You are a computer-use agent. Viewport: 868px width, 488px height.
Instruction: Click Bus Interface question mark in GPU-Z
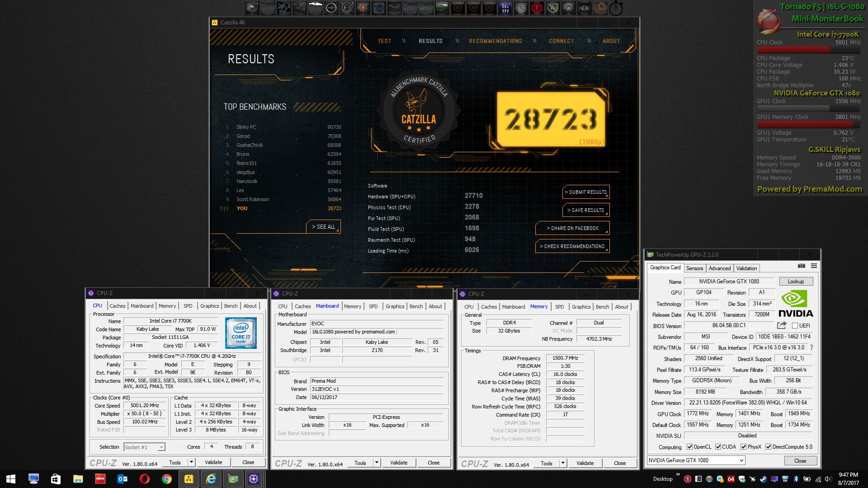pyautogui.click(x=811, y=347)
